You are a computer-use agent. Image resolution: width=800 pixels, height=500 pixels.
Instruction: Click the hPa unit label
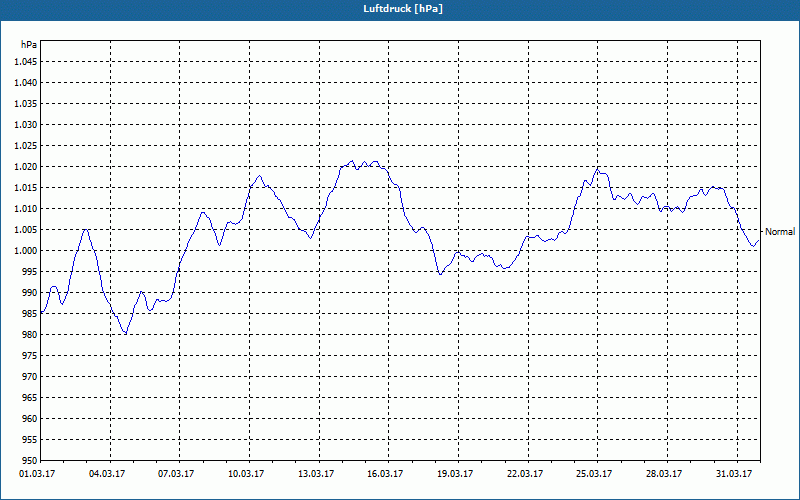[x=29, y=45]
